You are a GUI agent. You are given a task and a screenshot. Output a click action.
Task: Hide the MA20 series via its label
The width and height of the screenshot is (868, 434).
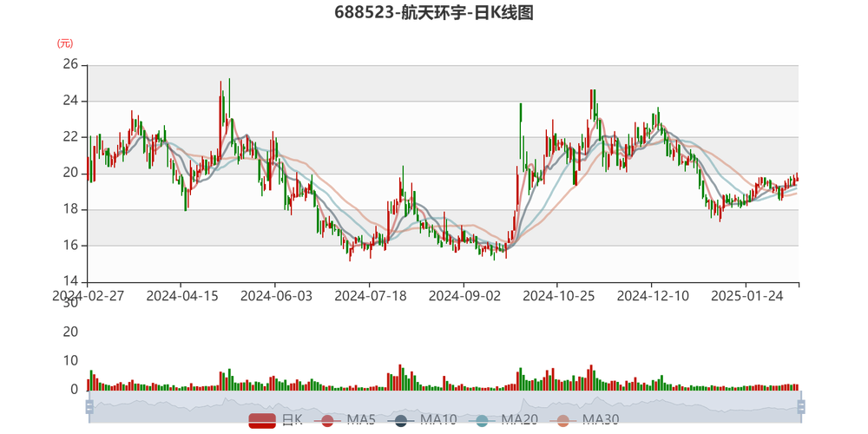pyautogui.click(x=520, y=420)
